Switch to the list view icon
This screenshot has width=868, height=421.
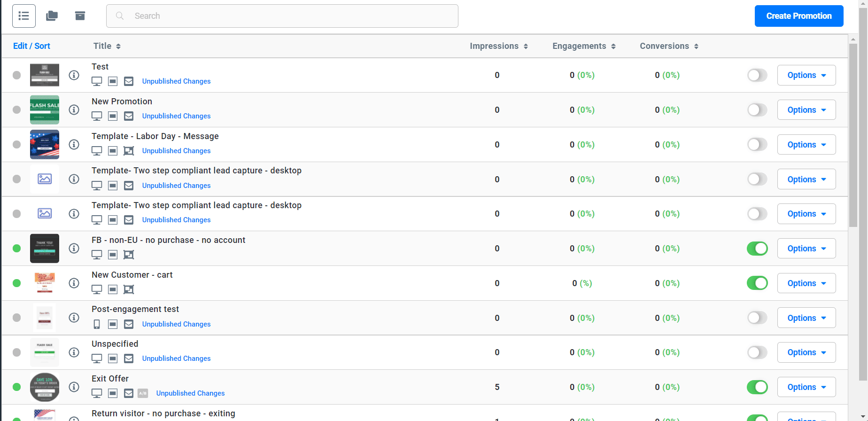[23, 16]
